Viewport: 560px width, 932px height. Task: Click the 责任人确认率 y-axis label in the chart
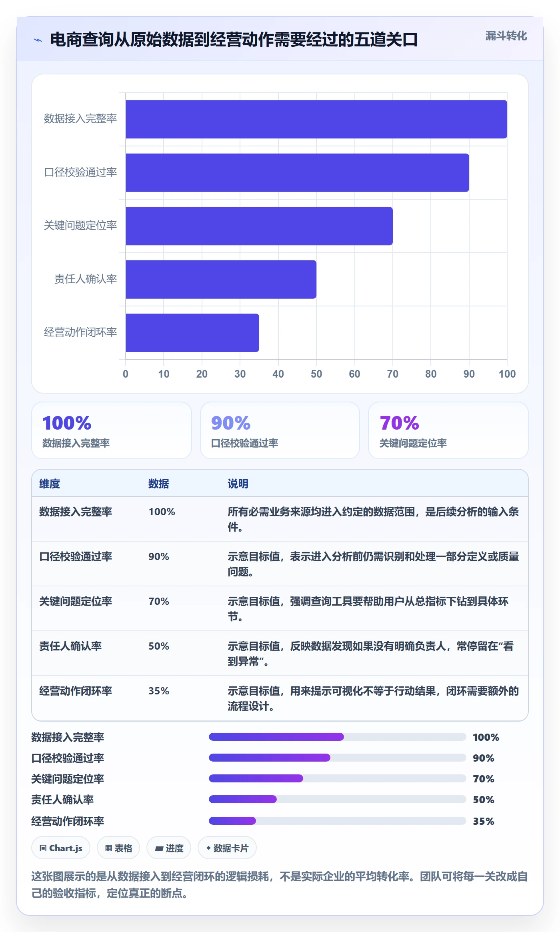pos(86,279)
